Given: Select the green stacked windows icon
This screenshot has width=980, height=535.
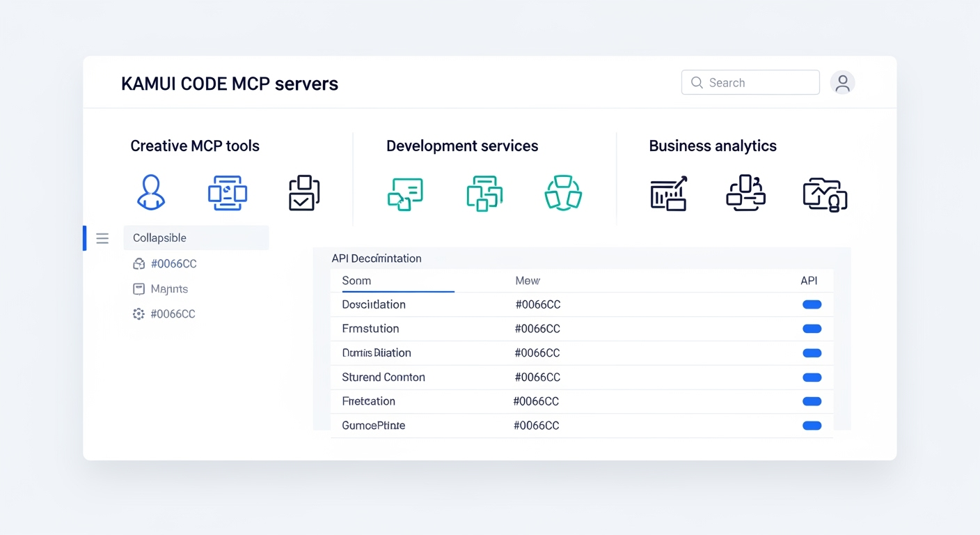Looking at the screenshot, I should [484, 193].
